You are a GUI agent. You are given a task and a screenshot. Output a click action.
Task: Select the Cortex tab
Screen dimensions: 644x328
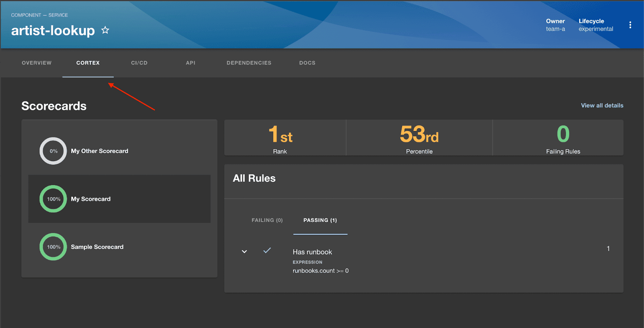pos(88,63)
